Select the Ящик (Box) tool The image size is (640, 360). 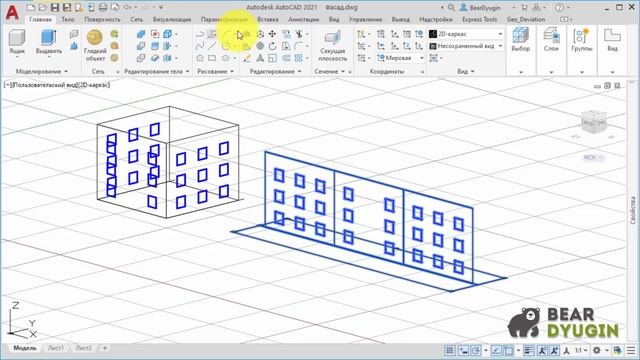[x=17, y=42]
